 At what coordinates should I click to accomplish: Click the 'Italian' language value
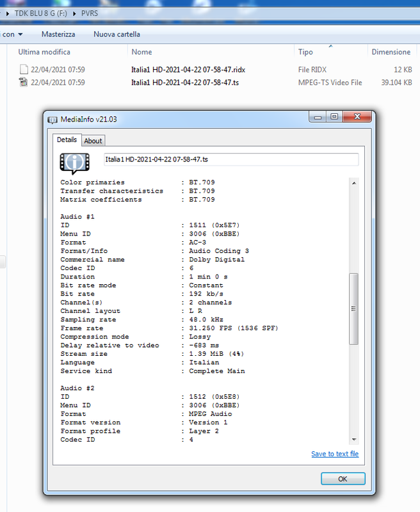pyautogui.click(x=204, y=362)
